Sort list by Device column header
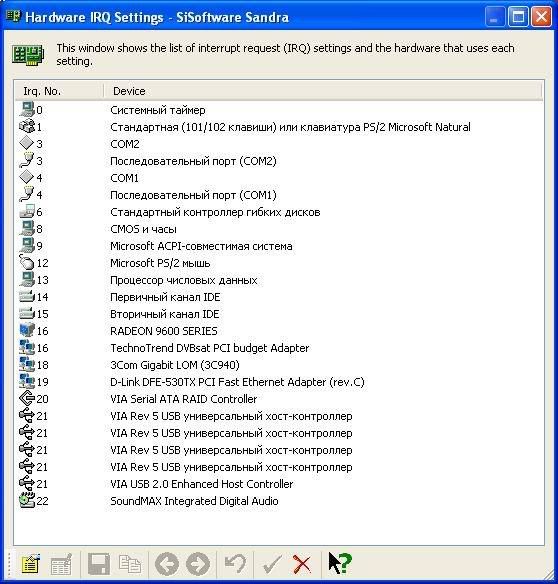Screen dimensions: 558x584 click(x=323, y=91)
